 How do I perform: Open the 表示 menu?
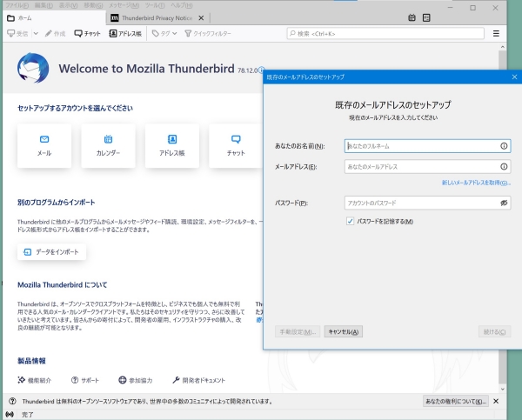tap(68, 5)
